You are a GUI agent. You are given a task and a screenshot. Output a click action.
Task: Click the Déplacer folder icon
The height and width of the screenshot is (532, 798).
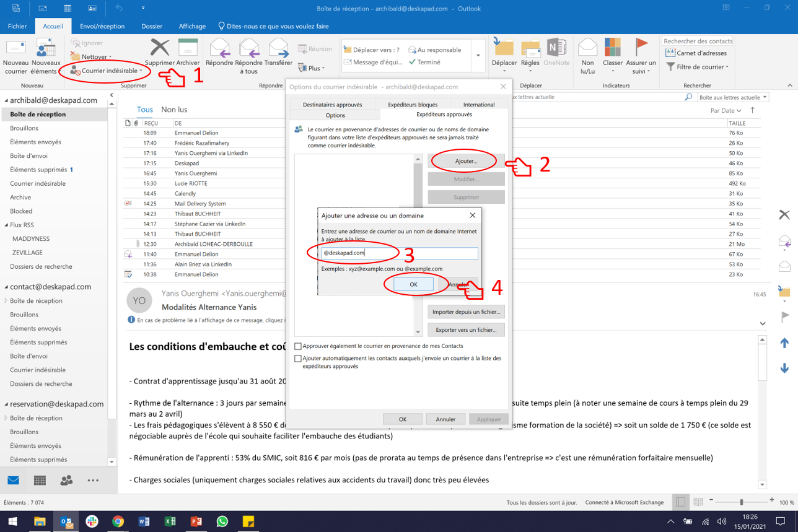click(x=504, y=48)
